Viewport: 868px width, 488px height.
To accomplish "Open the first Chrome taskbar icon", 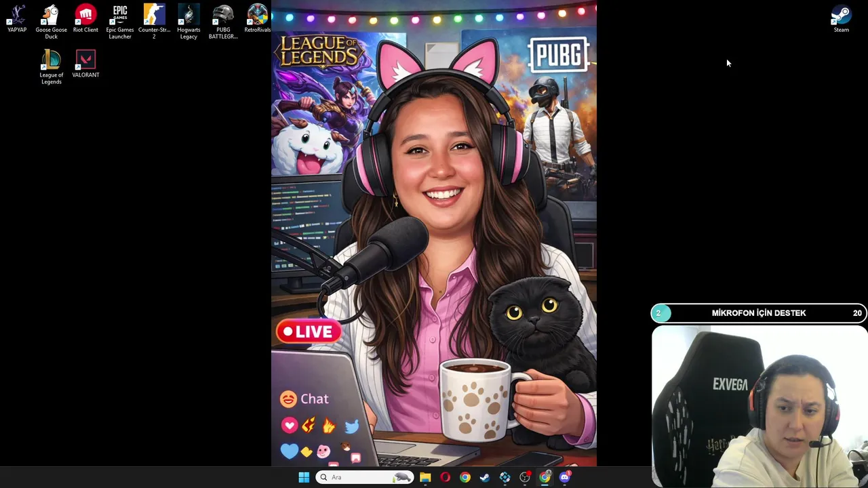I will coord(465,477).
